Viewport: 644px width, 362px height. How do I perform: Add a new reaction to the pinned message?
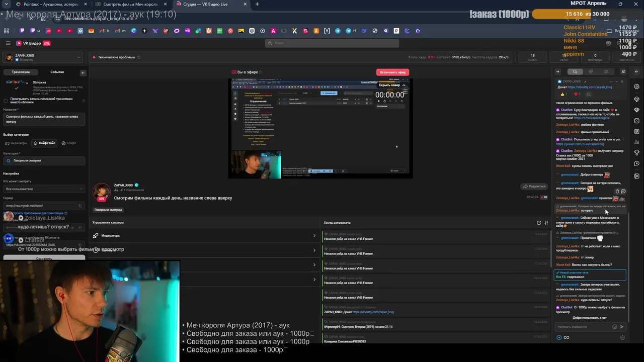[588, 94]
